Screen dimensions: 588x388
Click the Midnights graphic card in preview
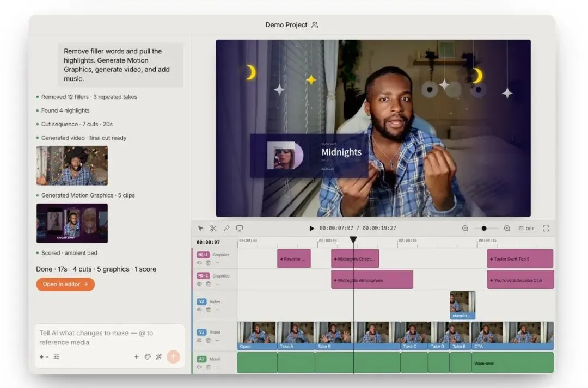(x=309, y=156)
